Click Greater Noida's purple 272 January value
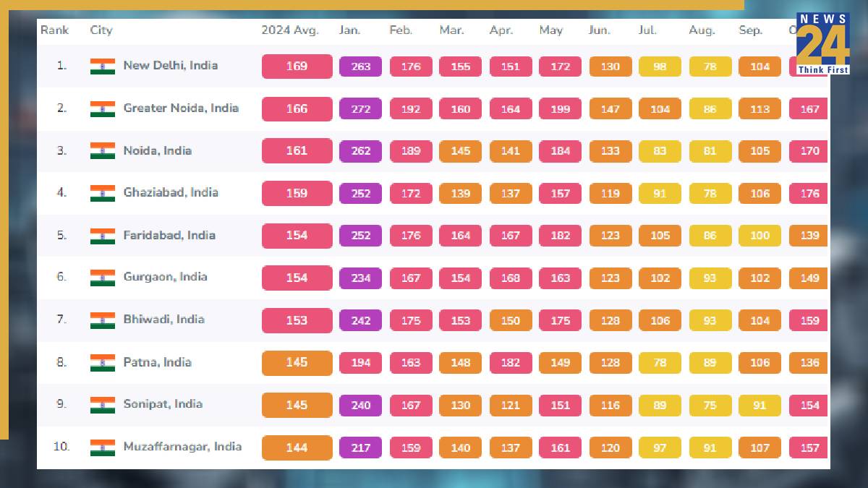 [360, 109]
